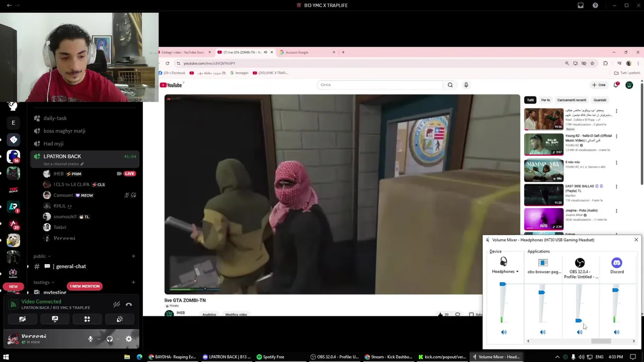Viewport: 644px width, 362px height.
Task: Open Discord user settings gear
Action: pos(129,339)
